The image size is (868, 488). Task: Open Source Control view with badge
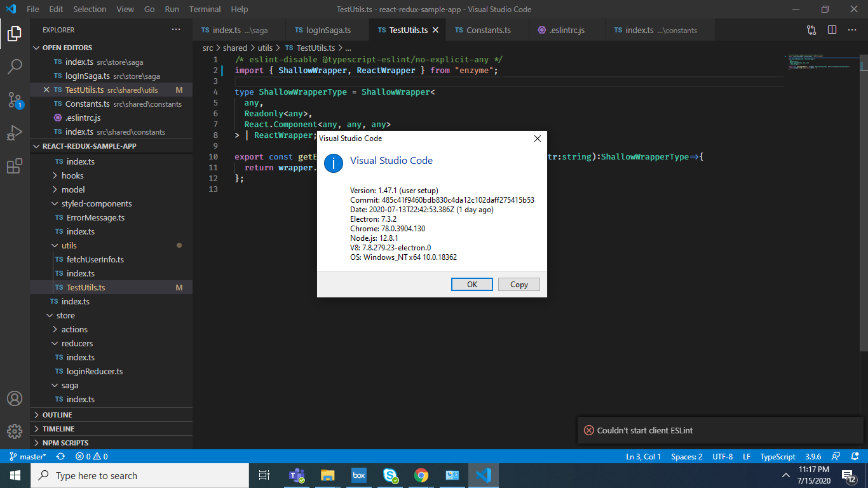(15, 100)
